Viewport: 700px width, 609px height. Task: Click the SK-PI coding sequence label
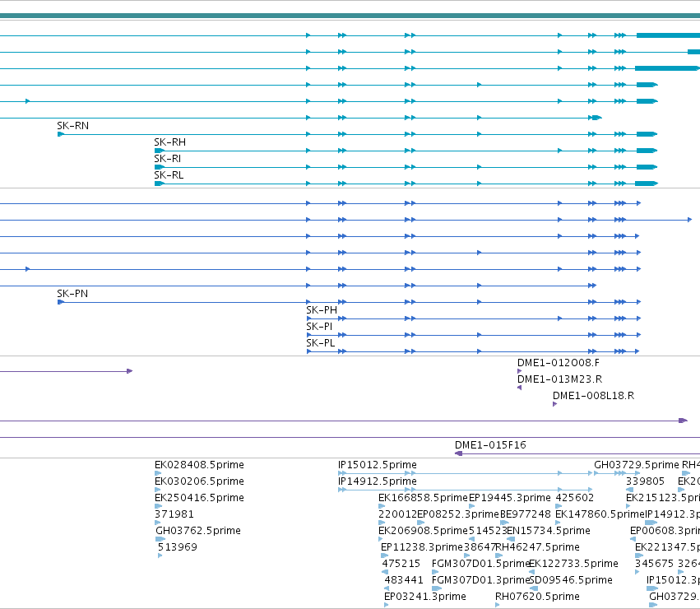[319, 327]
